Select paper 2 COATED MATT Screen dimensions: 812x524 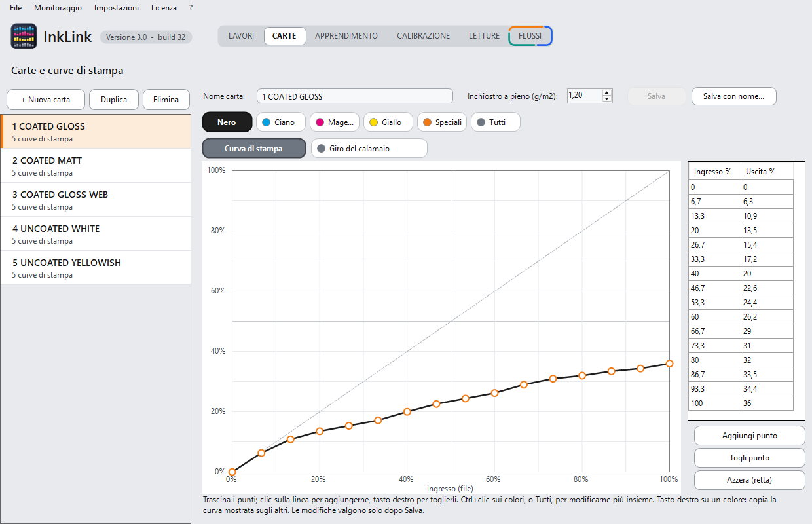[x=96, y=166]
